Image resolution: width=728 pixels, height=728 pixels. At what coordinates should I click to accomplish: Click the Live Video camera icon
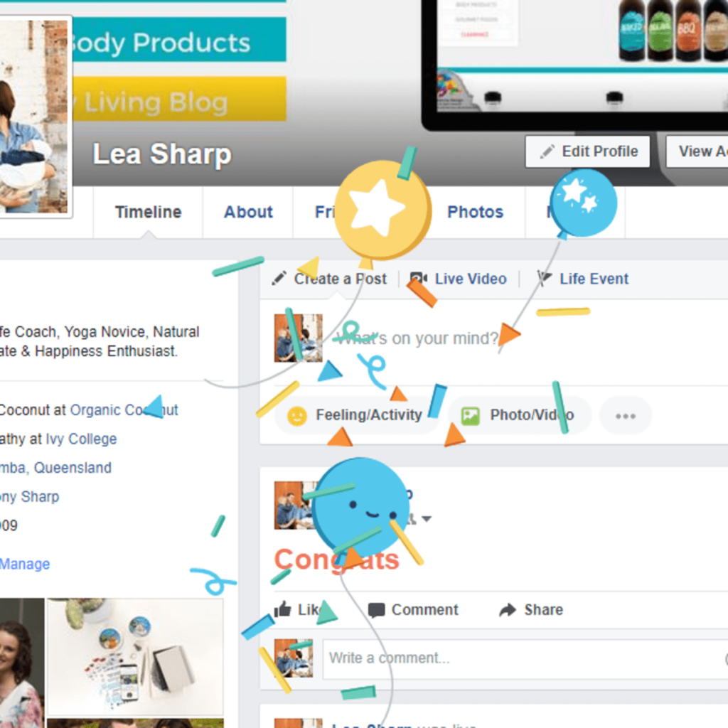tap(418, 279)
